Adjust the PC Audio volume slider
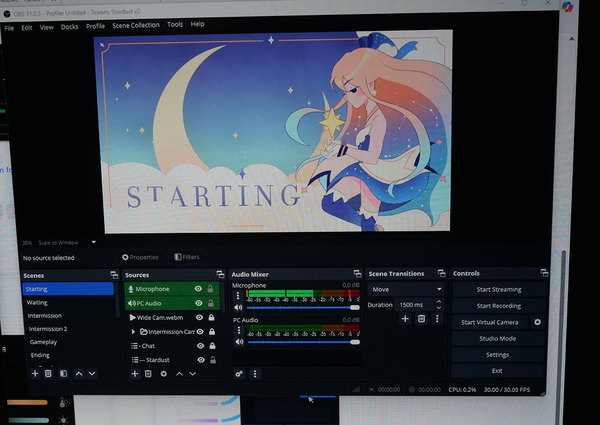 [x=304, y=342]
